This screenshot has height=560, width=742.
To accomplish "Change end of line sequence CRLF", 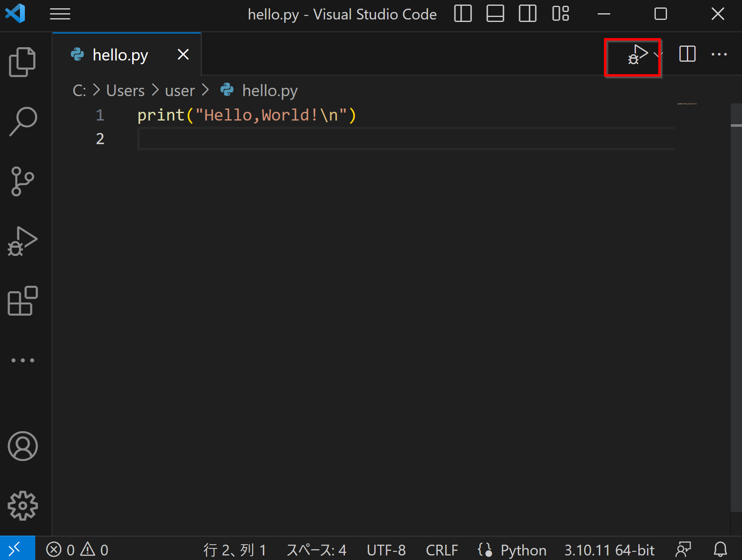I will (x=442, y=550).
